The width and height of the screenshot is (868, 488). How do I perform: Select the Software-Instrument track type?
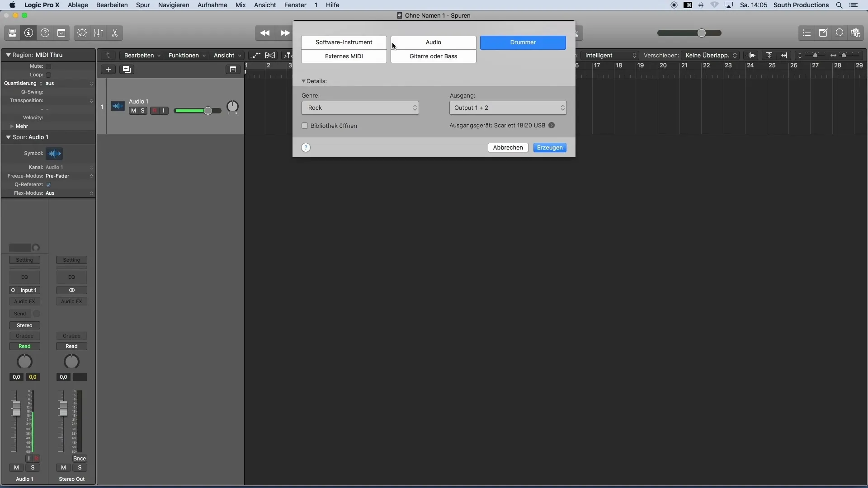tap(344, 42)
